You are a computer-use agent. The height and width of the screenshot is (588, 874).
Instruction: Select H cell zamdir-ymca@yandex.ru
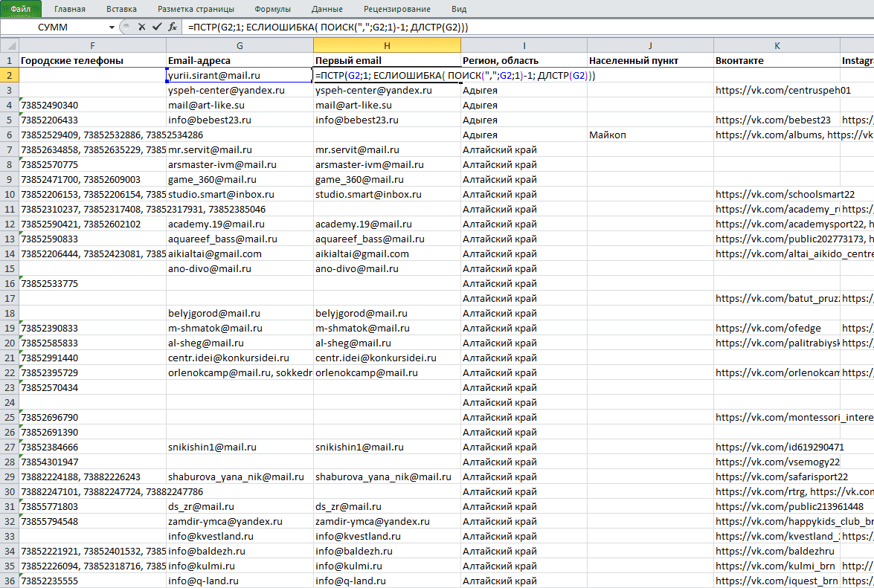[387, 521]
